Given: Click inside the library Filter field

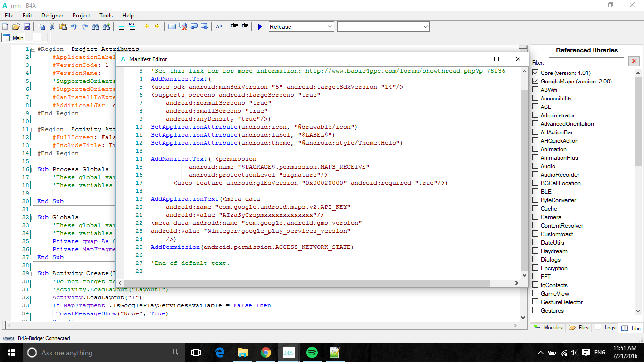Looking at the screenshot, I should [x=586, y=62].
